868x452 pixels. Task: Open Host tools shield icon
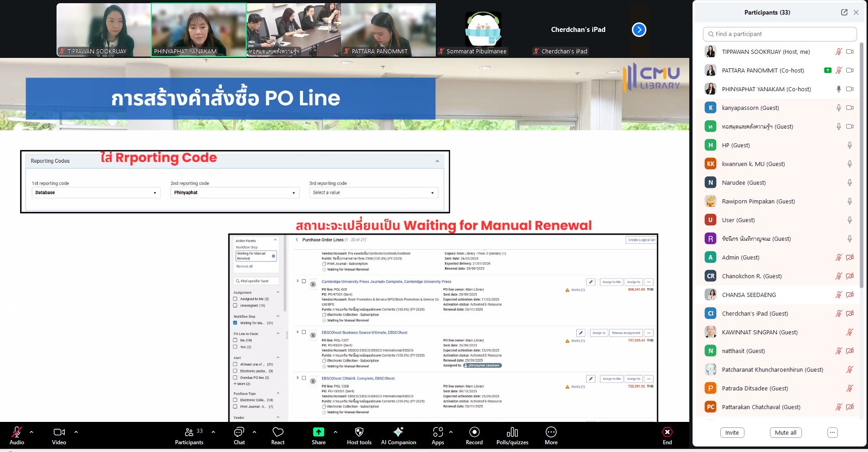pyautogui.click(x=359, y=432)
